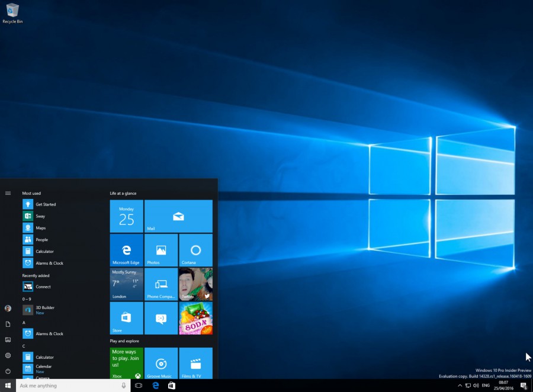This screenshot has height=392, width=533.
Task: Open the Photos tile
Action: (161, 250)
